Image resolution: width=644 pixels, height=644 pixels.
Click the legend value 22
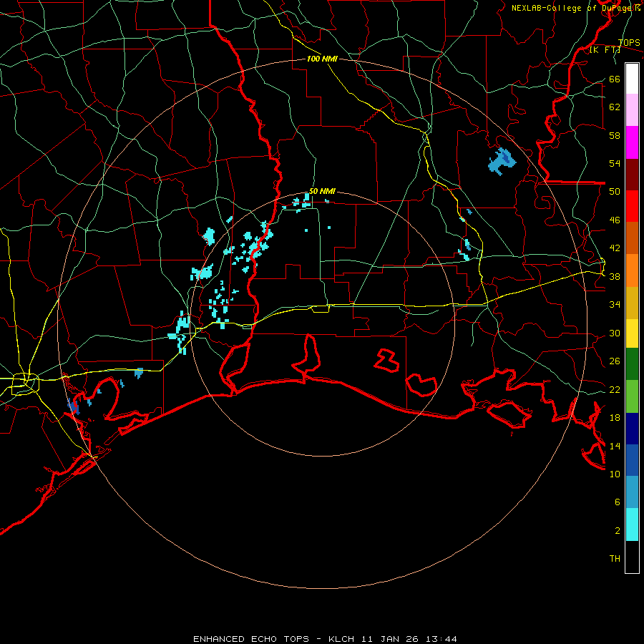point(615,390)
